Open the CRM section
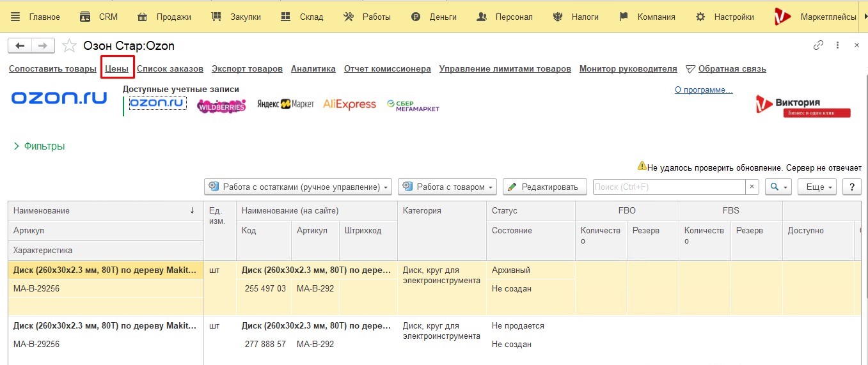The image size is (868, 365). coord(99,17)
